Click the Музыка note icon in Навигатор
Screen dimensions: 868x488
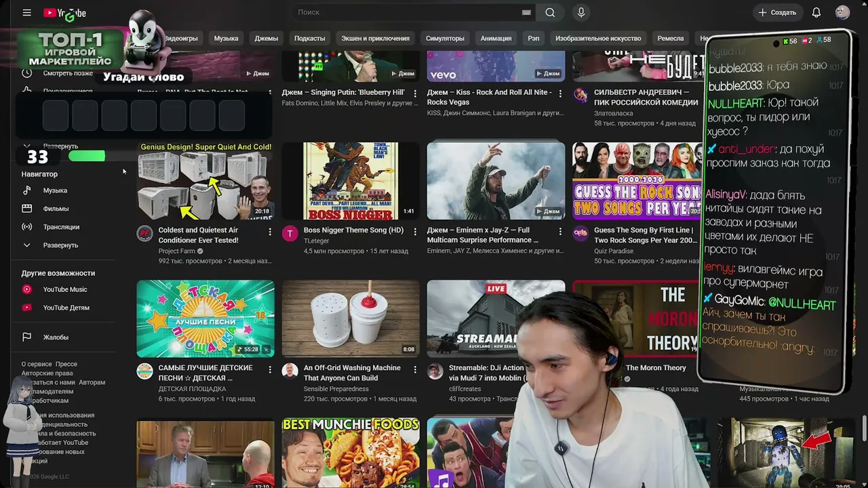[x=27, y=190]
